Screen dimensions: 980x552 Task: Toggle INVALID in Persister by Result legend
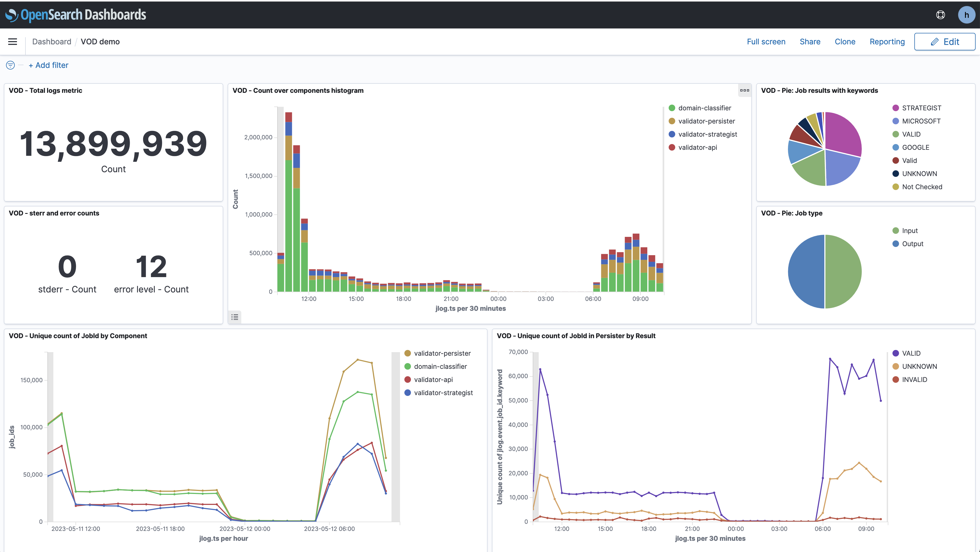point(910,379)
